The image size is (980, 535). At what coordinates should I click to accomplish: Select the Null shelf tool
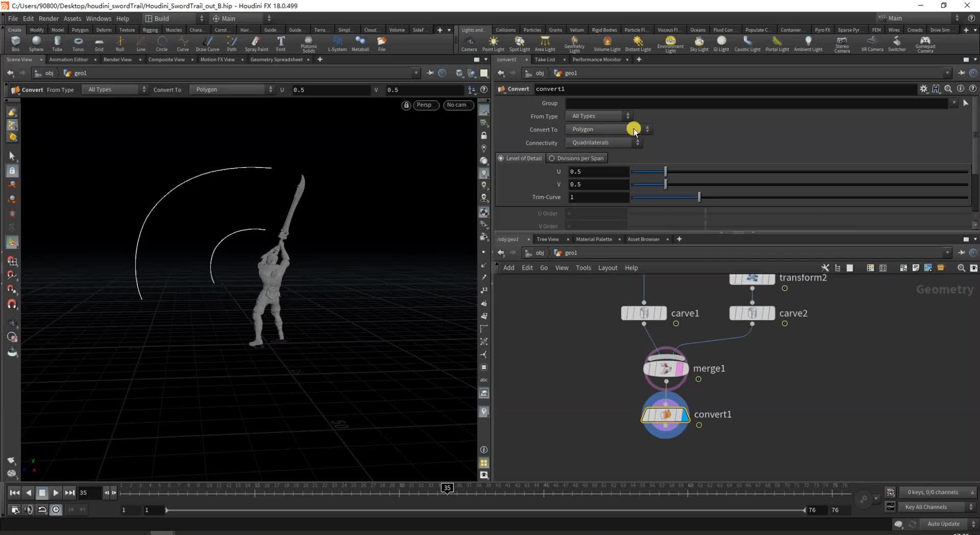coord(120,44)
